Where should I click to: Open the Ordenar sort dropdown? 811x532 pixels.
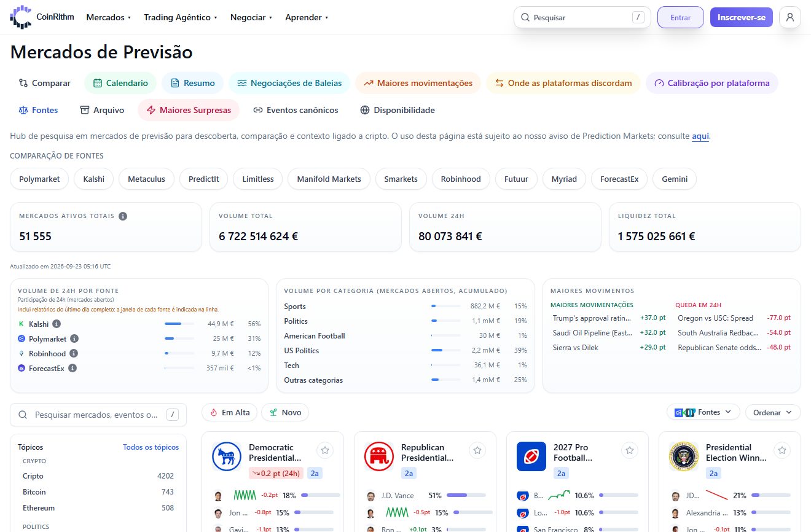[x=773, y=412]
